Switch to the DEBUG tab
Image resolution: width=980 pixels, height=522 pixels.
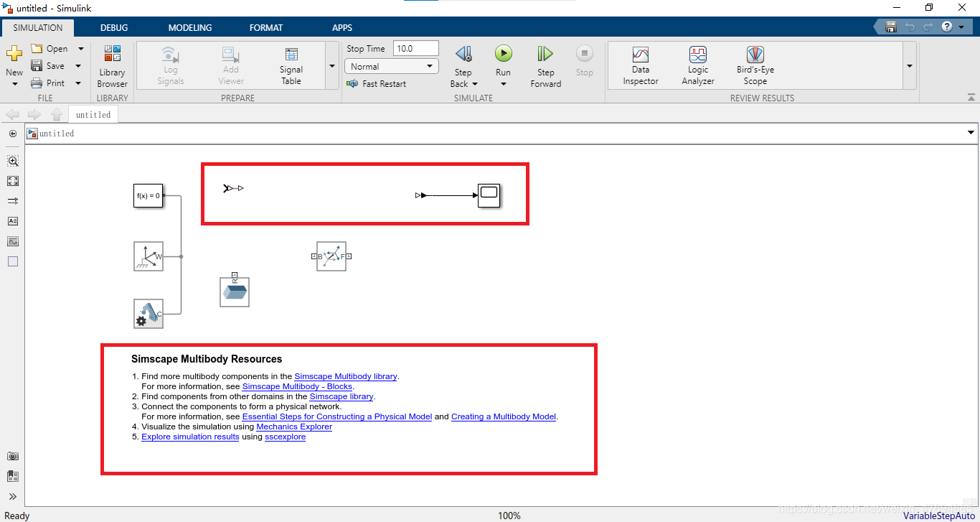(x=114, y=27)
